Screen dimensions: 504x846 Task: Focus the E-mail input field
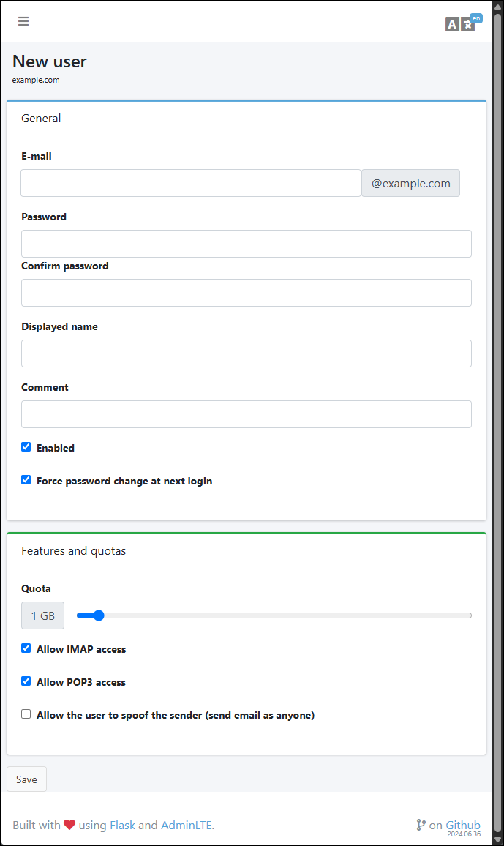190,183
